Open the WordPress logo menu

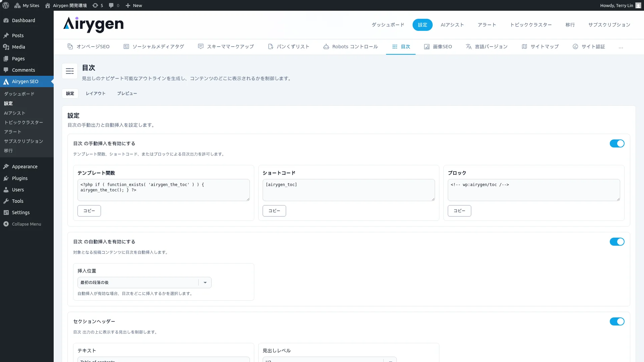(x=6, y=5)
